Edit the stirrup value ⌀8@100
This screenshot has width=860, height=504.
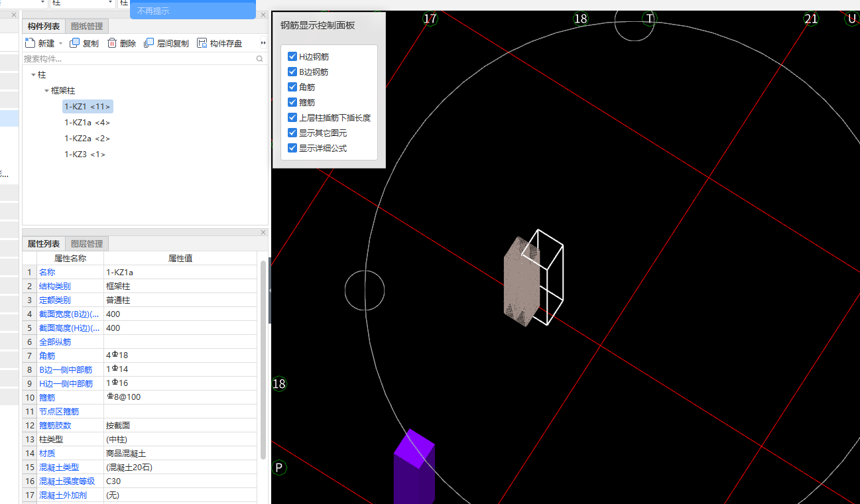click(x=180, y=398)
